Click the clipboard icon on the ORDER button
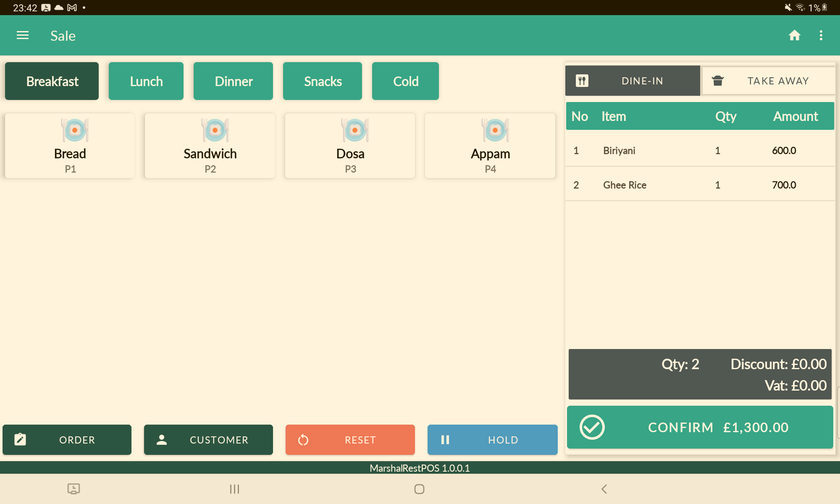 [x=20, y=439]
